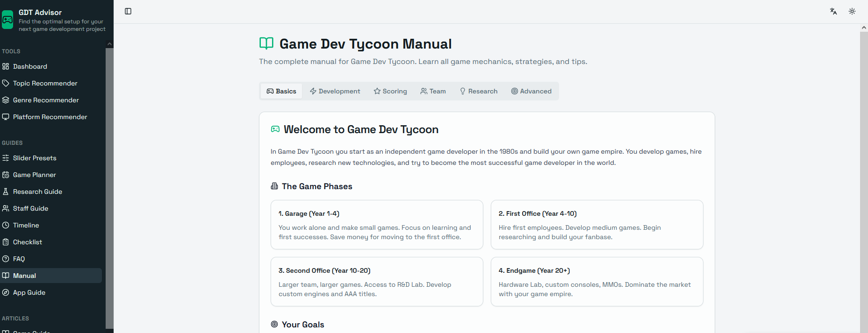The image size is (868, 333).
Task: Click the '2. First Office (Year 4-10)' card
Action: 597,225
